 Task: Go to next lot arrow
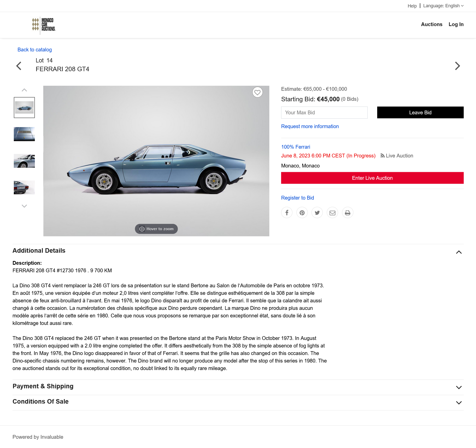click(x=457, y=66)
